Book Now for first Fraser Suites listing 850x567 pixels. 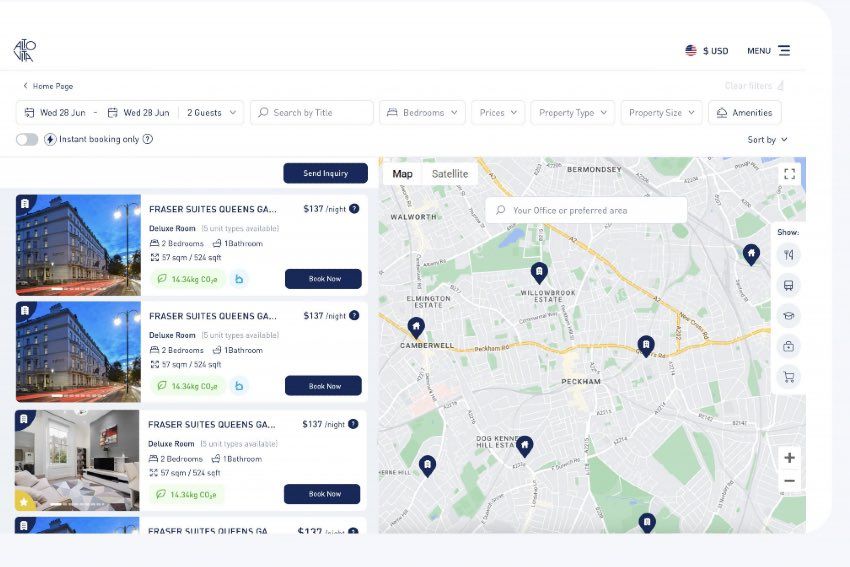click(x=324, y=279)
